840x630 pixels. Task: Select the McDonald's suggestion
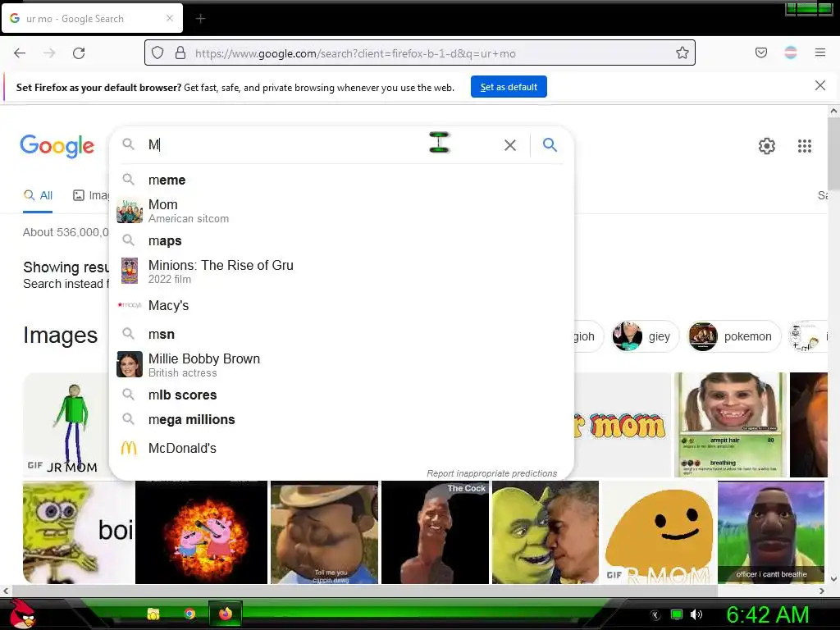pos(341,448)
